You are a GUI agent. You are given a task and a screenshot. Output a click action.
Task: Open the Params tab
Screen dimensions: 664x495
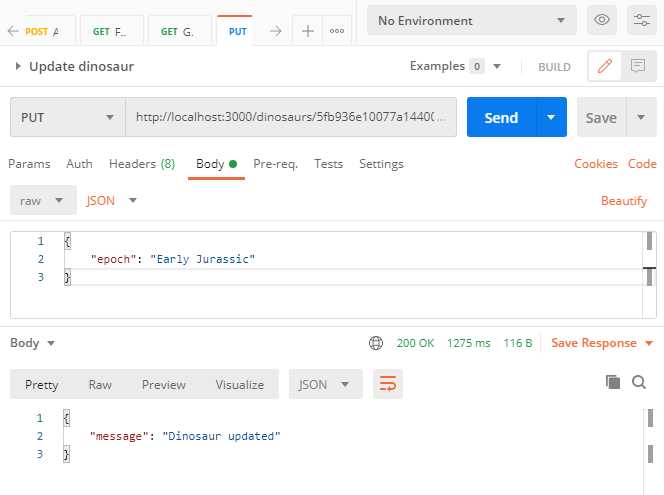point(29,164)
